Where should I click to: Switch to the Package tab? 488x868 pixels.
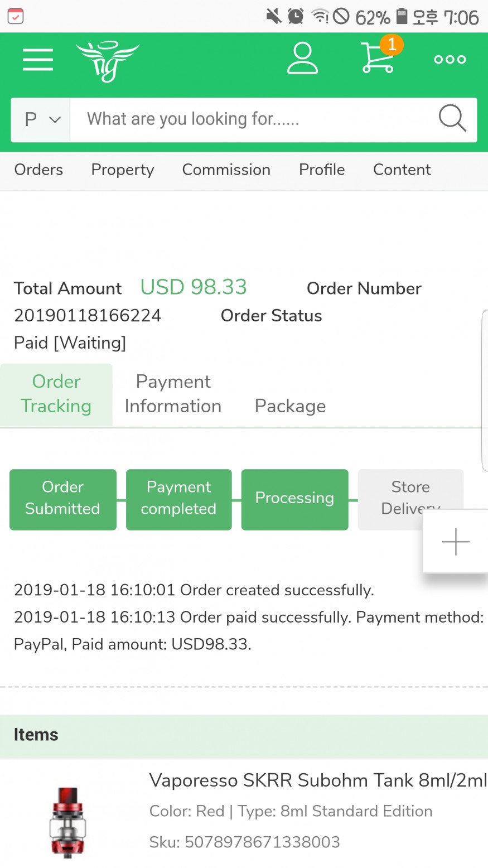290,406
